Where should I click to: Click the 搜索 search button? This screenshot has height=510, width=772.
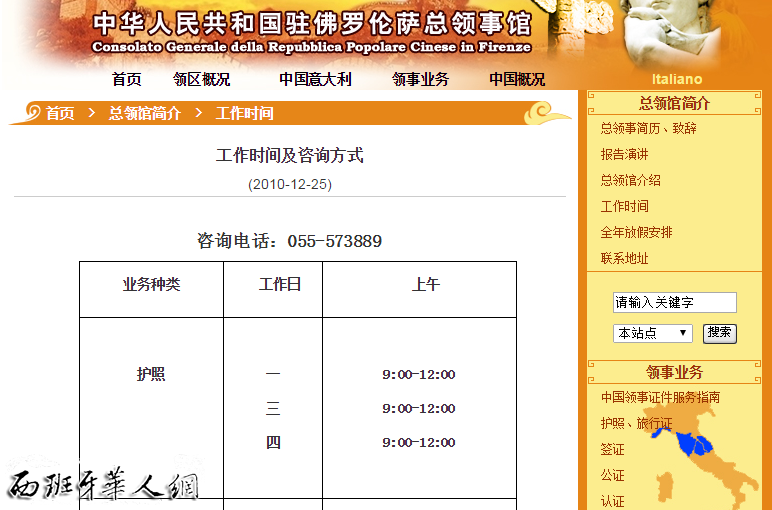click(719, 333)
